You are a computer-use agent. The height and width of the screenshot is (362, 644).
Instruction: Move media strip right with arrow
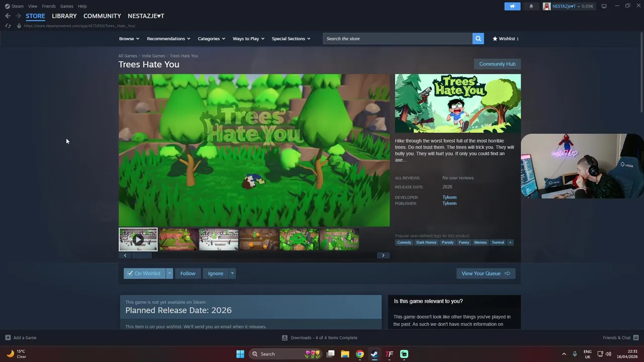(383, 255)
